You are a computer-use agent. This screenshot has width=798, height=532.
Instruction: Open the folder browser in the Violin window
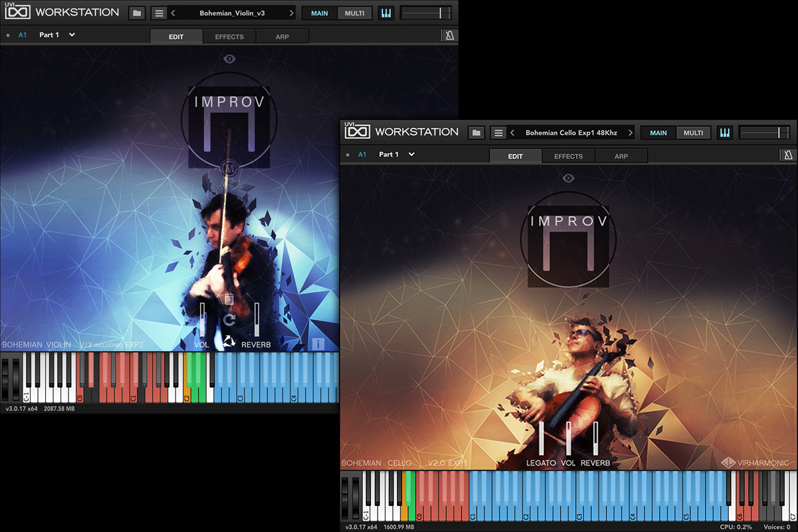point(137,13)
